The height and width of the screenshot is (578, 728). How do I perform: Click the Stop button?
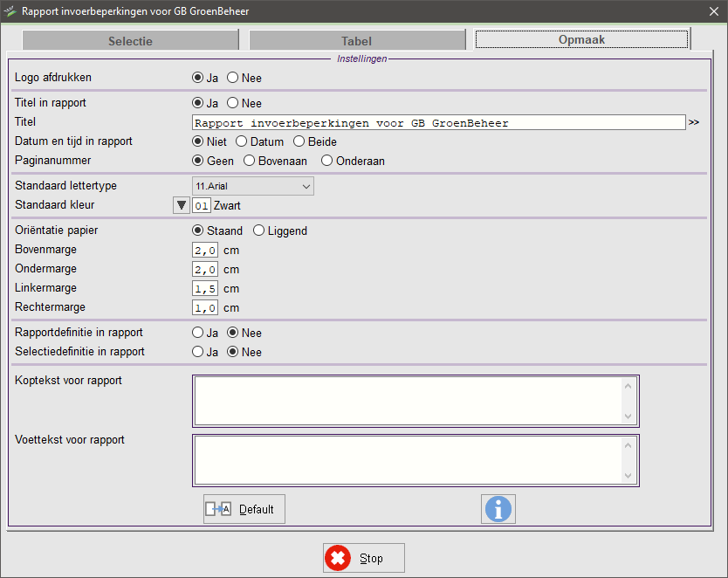[364, 558]
